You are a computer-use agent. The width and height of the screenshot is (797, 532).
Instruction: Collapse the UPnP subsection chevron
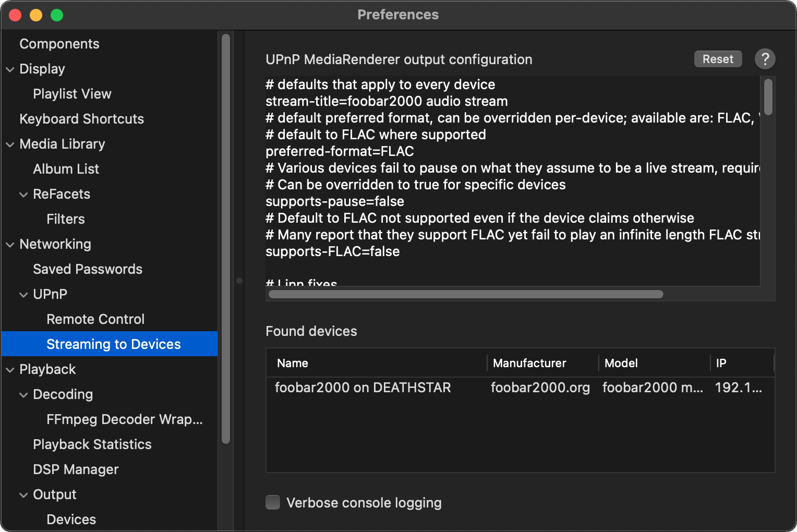(x=23, y=295)
